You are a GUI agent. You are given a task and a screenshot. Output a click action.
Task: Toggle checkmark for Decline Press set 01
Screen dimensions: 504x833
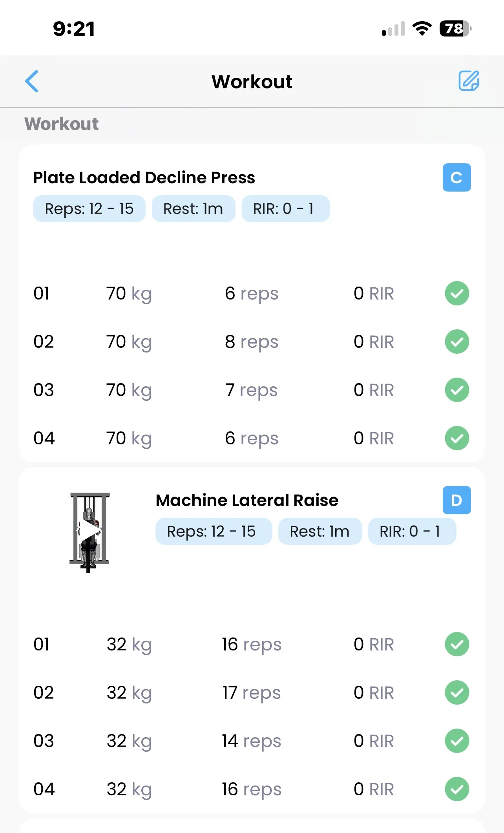(x=457, y=293)
